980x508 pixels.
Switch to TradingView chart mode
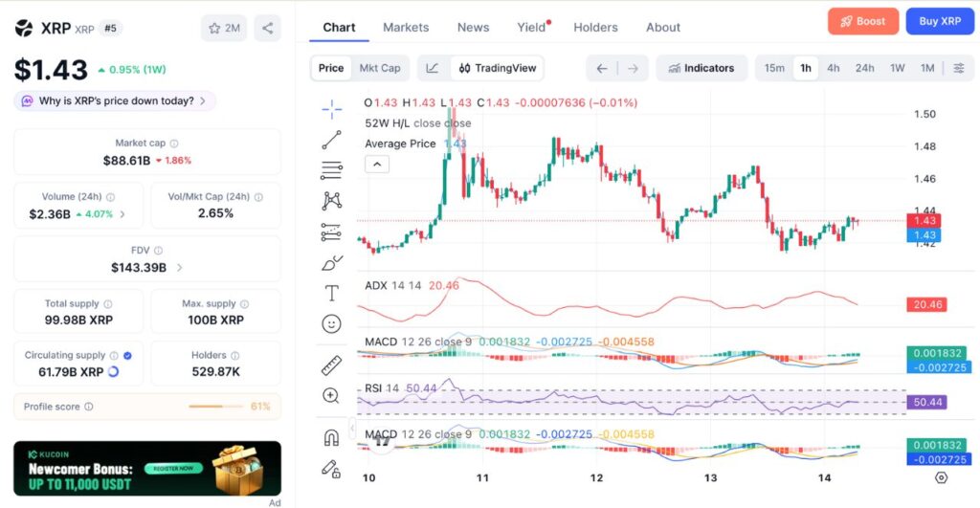[x=498, y=68]
